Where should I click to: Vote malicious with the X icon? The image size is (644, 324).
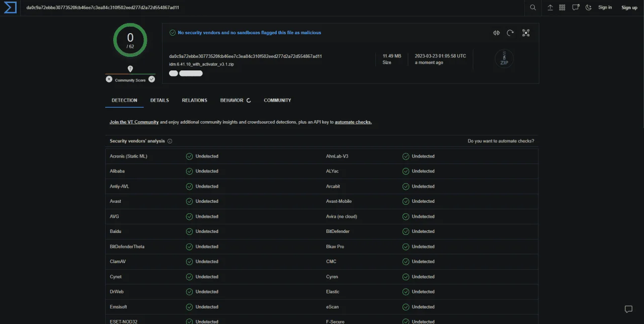[x=109, y=79]
